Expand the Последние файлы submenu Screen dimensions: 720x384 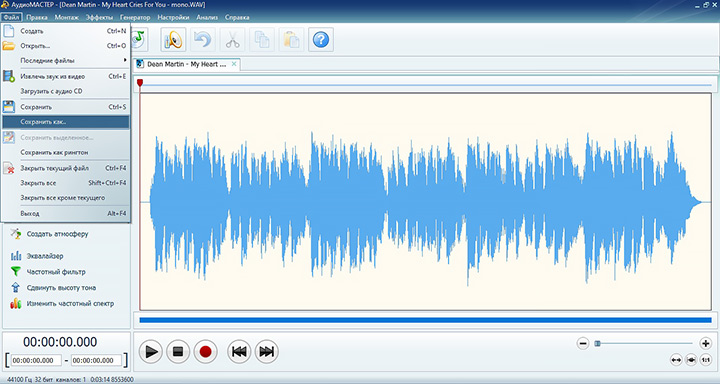click(x=65, y=61)
